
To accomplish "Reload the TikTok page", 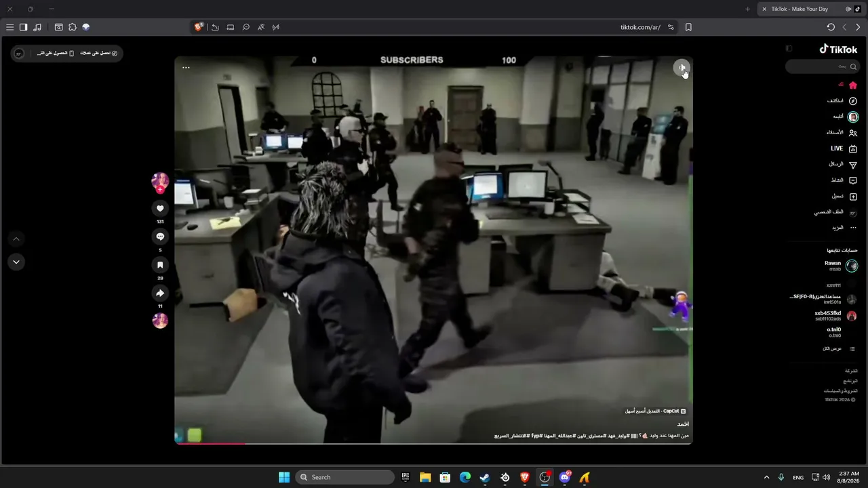I will point(831,27).
